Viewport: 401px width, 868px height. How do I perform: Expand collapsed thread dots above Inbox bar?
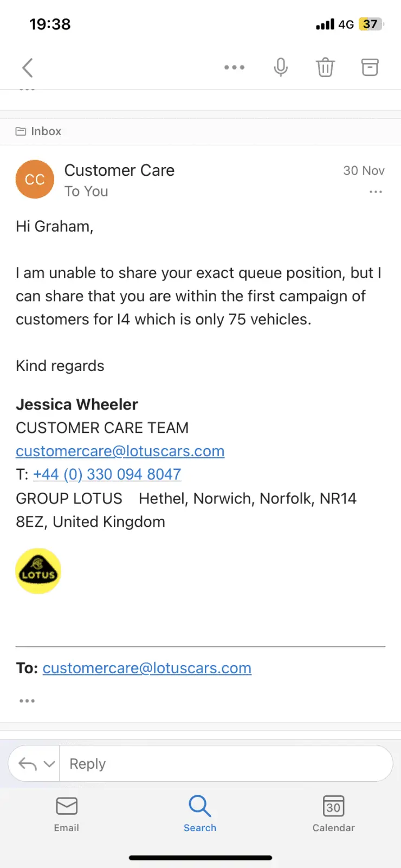(x=27, y=89)
